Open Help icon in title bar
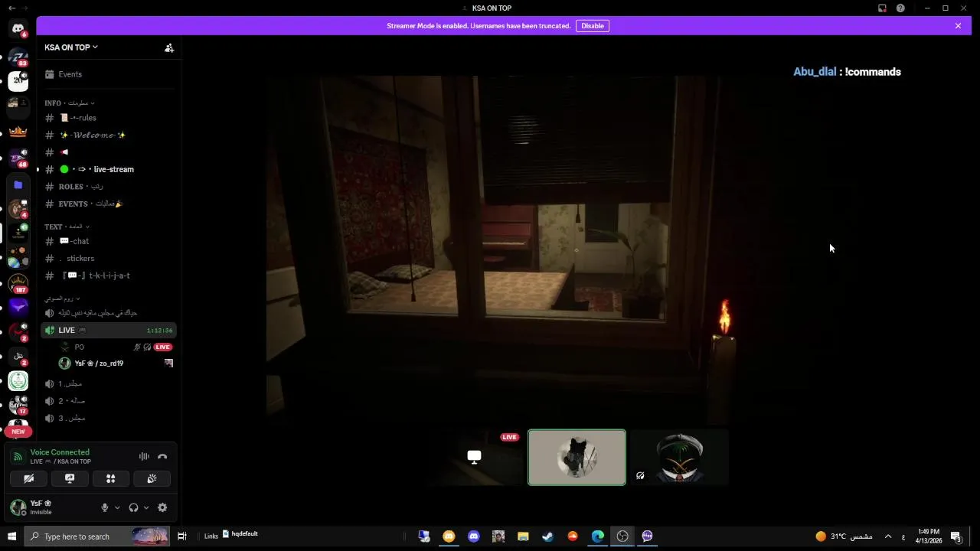Screen dimensions: 980x551 pyautogui.click(x=900, y=8)
